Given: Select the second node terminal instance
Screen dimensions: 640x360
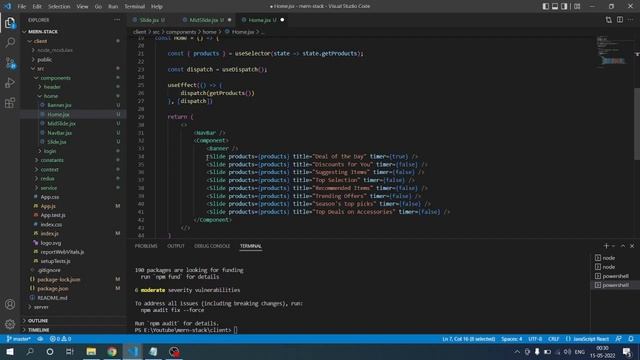Looking at the screenshot, I should pos(614,267).
